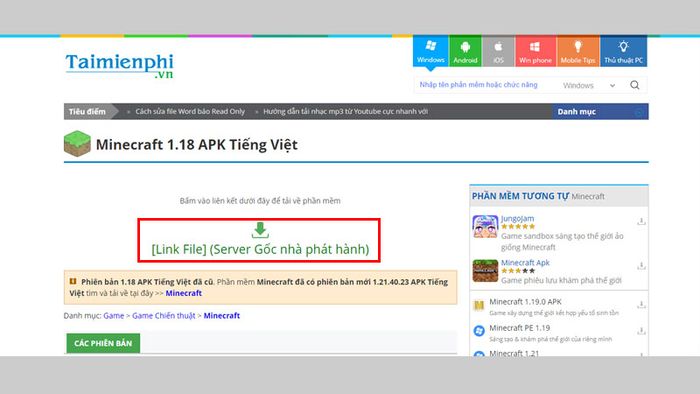The image size is (700, 394).
Task: Open the Minecraft link in the yellow notice
Action: click(183, 293)
